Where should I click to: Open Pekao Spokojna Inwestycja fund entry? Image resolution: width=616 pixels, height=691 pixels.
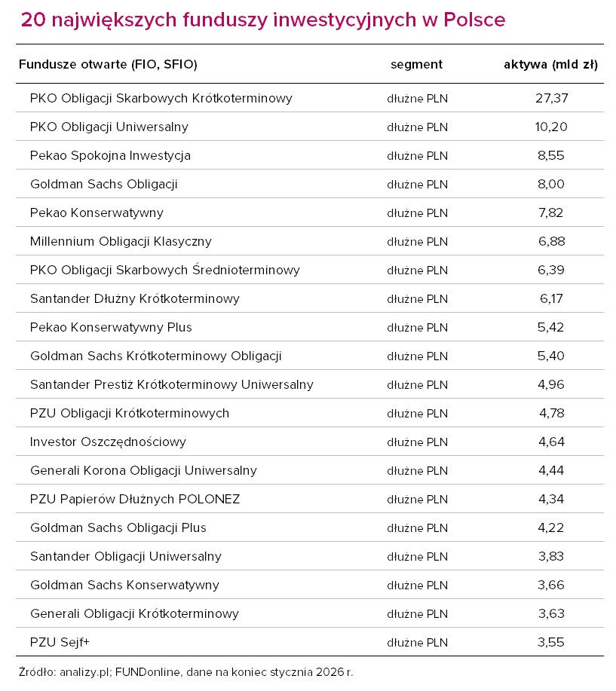[x=110, y=155]
